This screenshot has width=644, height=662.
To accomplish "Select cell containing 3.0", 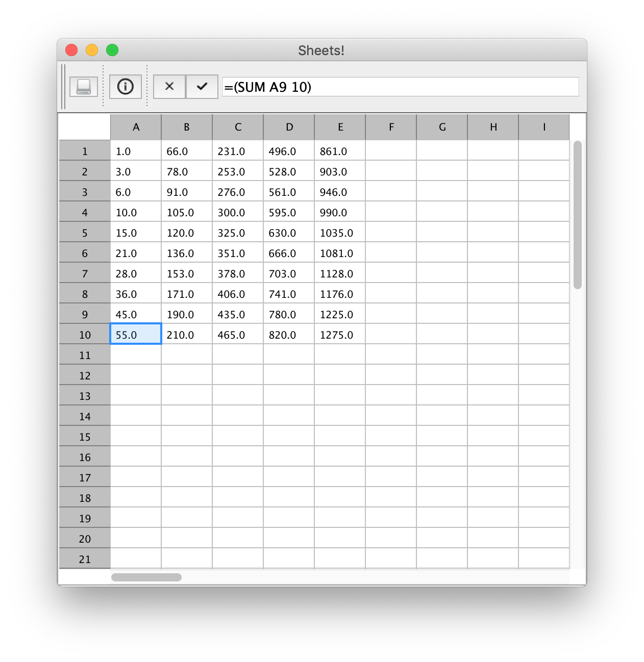I will [136, 171].
